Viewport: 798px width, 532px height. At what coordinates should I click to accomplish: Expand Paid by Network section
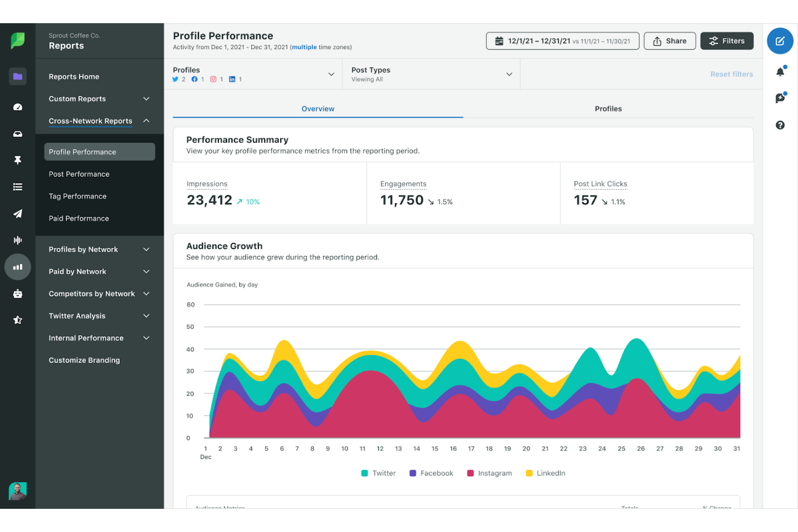(99, 272)
